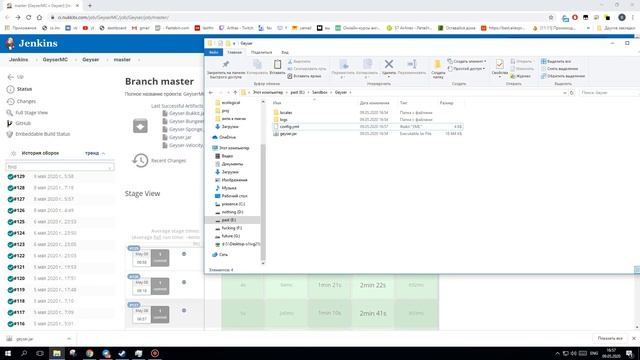Click the Pin to Quick Access ribbon icon
This screenshot has width=640, height=360.
tap(225, 64)
